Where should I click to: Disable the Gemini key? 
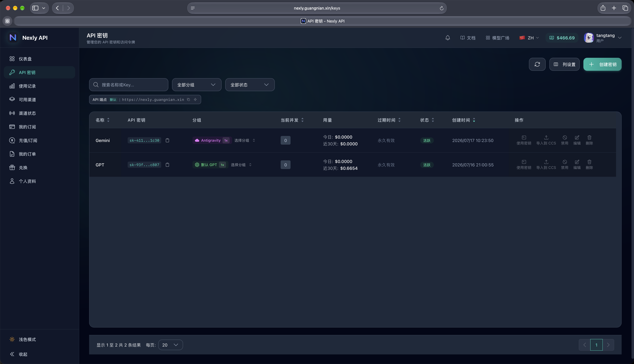point(565,140)
